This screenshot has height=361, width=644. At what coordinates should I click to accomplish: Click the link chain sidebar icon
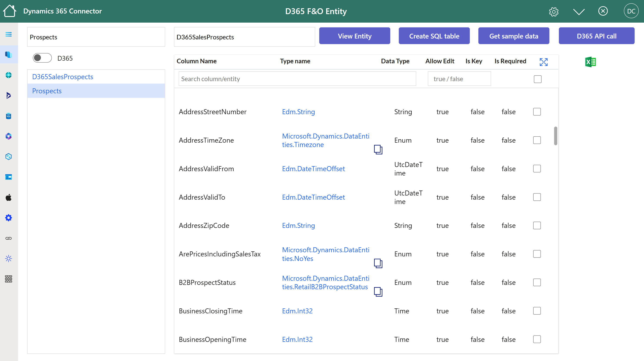click(x=8, y=238)
